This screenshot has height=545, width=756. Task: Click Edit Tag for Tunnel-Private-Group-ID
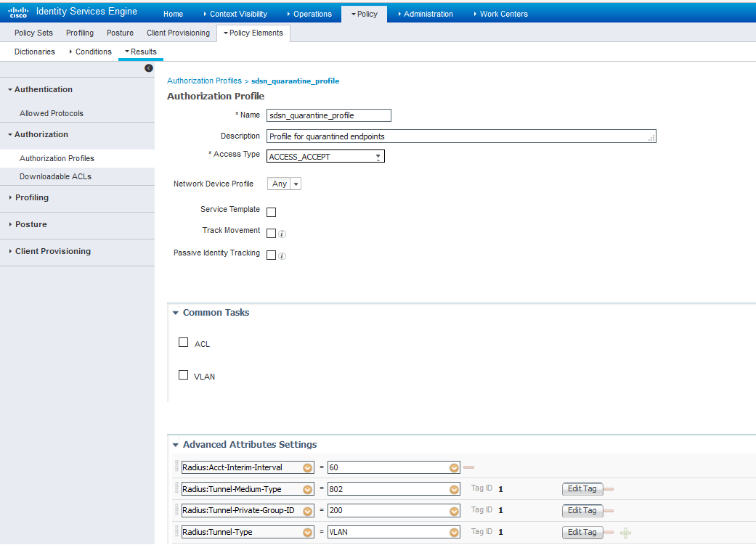tap(582, 511)
